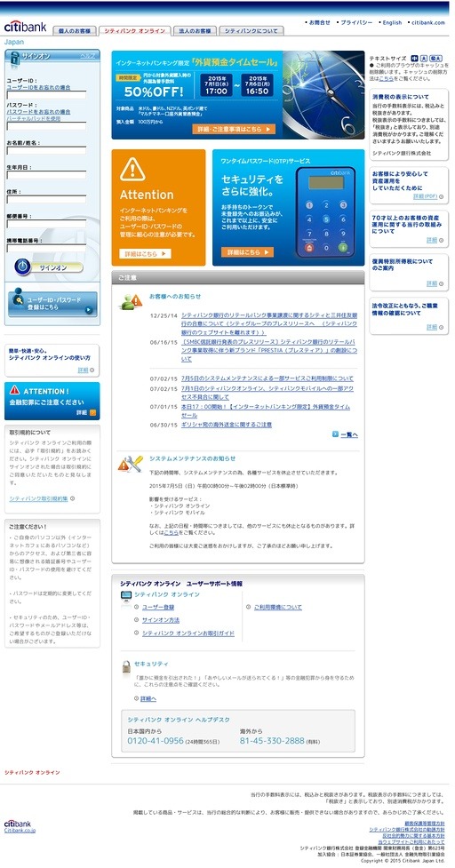Open 当ウェブサイトご利用にあたって footer link
This screenshot has height=868, width=455.
coord(411,841)
